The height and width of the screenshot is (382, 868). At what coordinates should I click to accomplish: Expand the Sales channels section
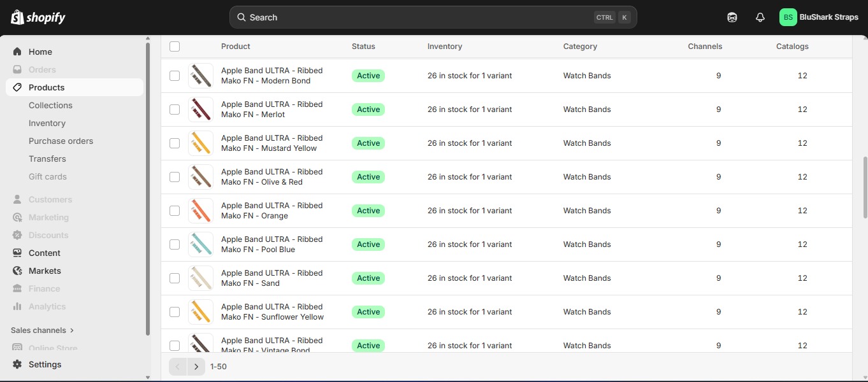[43, 330]
